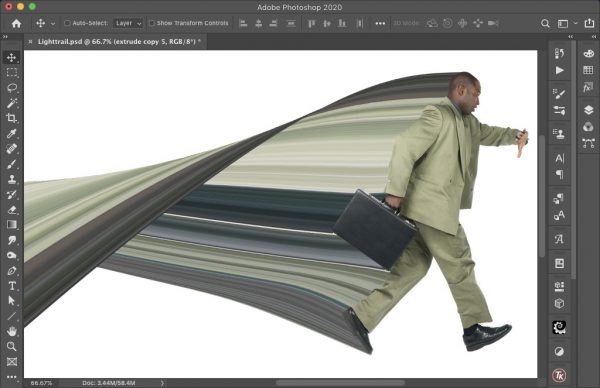Open the Brush Settings panel icon
Viewport: 600px width, 388px height.
point(559,93)
